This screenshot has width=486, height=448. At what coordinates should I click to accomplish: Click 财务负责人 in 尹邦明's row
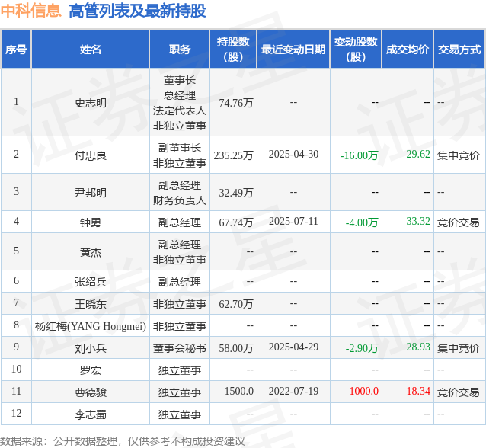click(x=180, y=200)
